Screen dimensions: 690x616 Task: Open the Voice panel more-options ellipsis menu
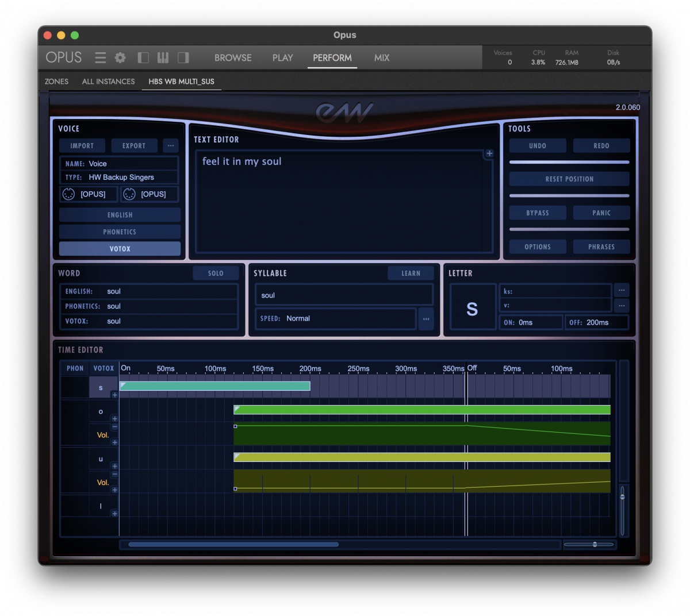(x=171, y=146)
